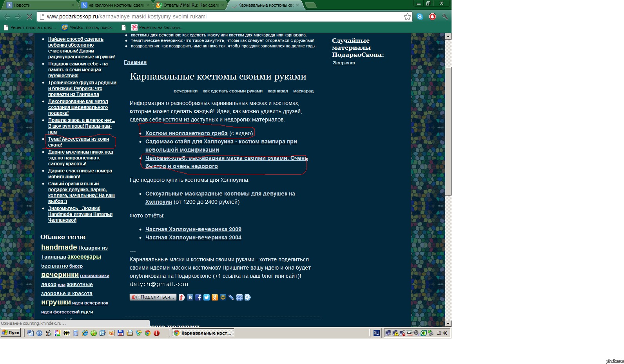Open the Skype extension icon

[420, 16]
